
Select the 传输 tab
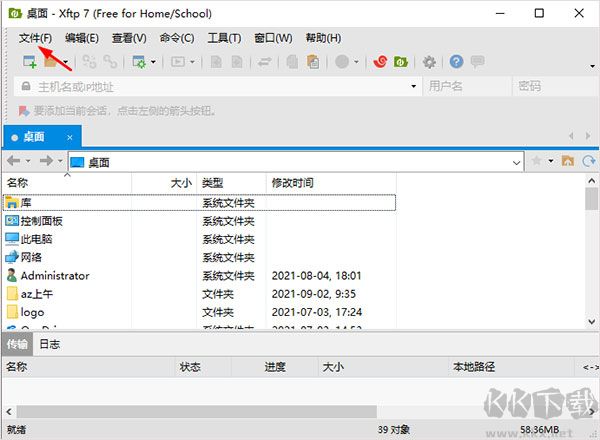pos(17,344)
